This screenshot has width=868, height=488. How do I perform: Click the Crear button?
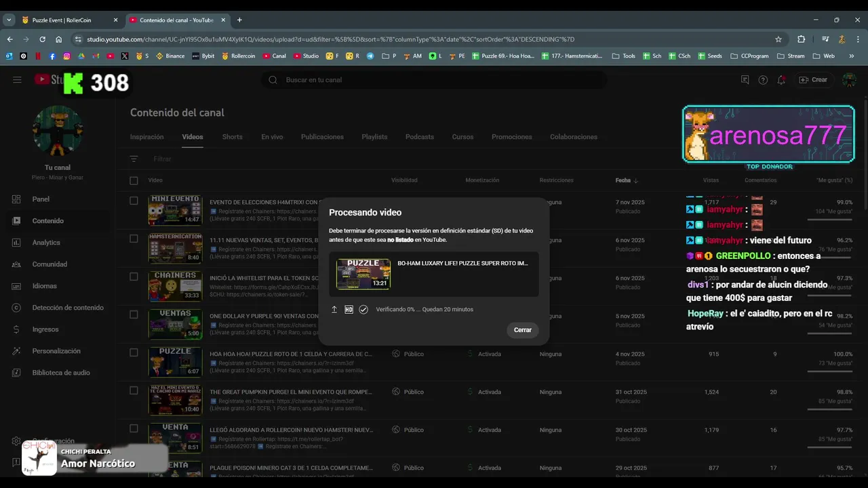(x=814, y=80)
